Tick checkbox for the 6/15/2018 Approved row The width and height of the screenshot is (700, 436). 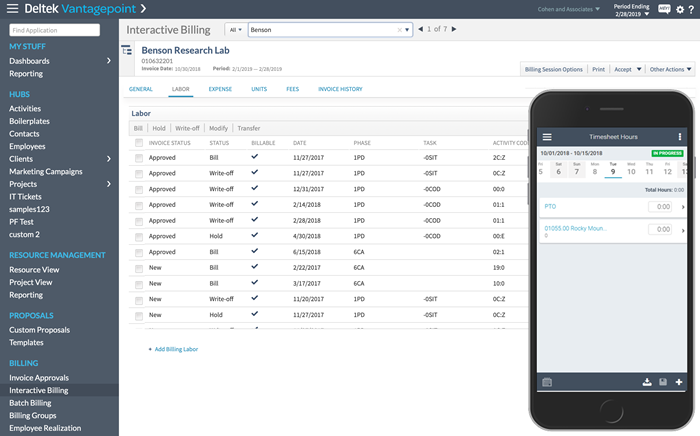tap(139, 252)
